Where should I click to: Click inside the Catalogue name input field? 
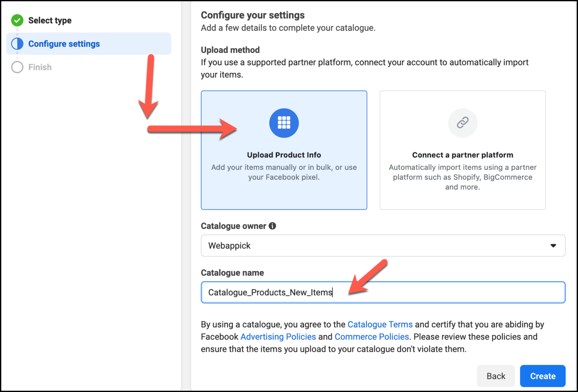pos(383,292)
